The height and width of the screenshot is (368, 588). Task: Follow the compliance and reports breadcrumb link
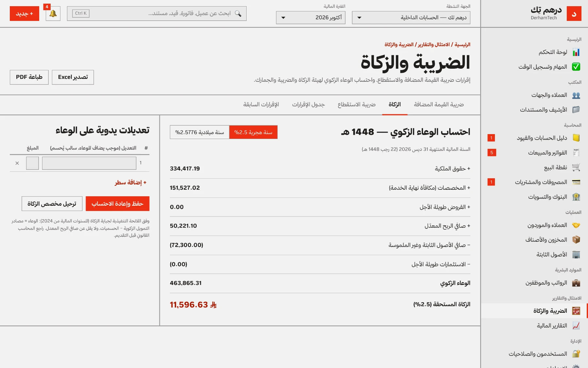pyautogui.click(x=434, y=44)
